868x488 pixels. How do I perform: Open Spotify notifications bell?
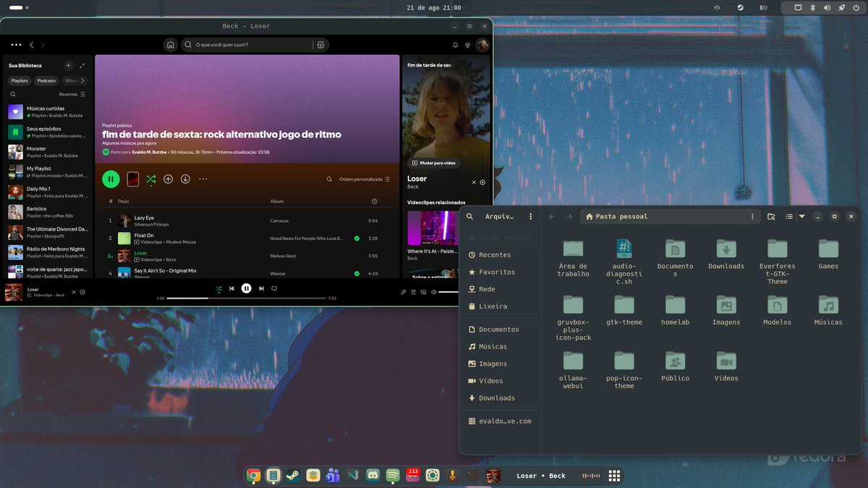(455, 45)
